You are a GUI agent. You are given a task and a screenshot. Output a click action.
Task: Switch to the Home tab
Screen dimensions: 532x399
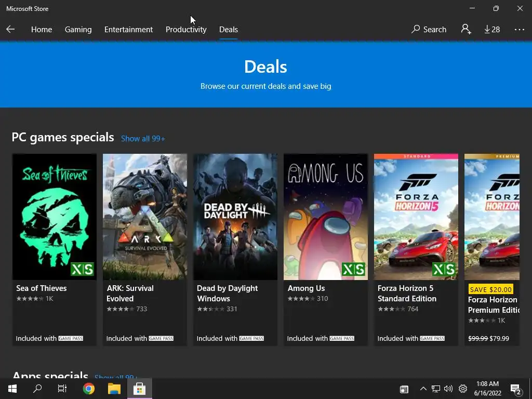tap(42, 30)
